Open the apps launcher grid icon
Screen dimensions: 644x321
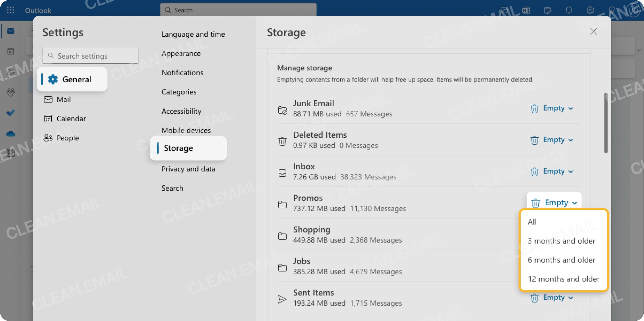[10, 10]
